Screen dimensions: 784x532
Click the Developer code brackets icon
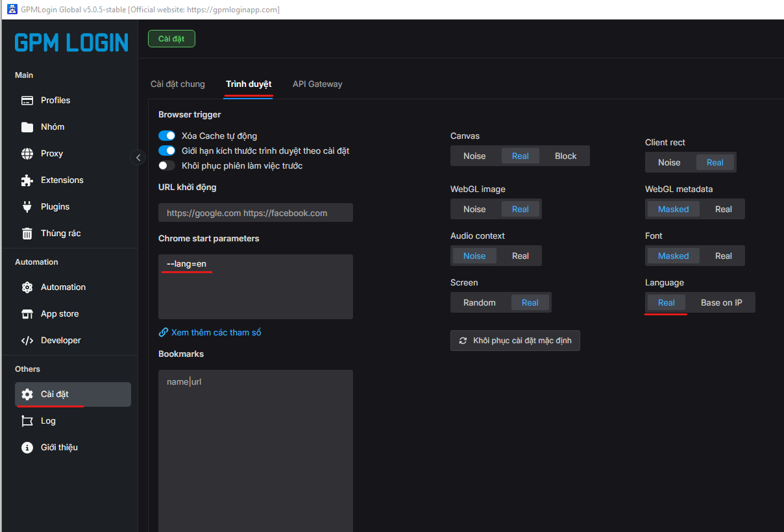[x=27, y=341]
